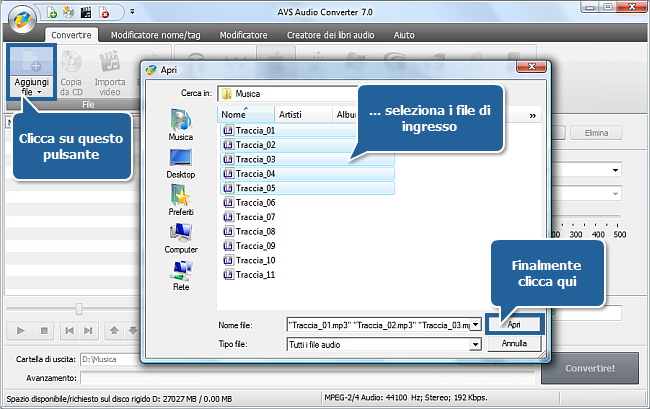The width and height of the screenshot is (650, 409).
Task: Click the Traccia_11 audio file icon
Action: point(228,275)
